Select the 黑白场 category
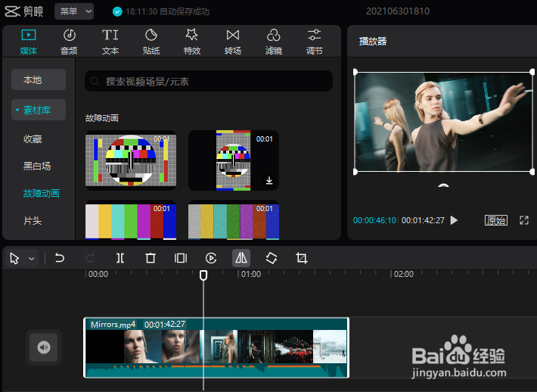 click(x=37, y=166)
